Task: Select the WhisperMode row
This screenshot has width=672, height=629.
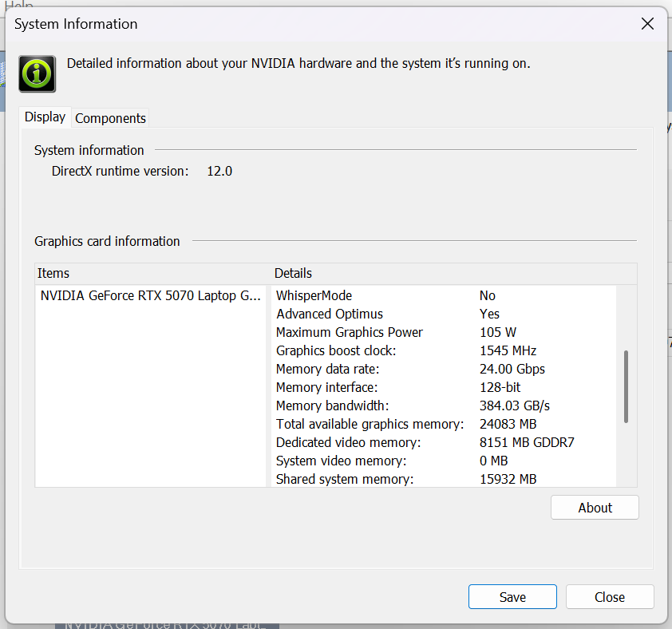Action: (444, 295)
